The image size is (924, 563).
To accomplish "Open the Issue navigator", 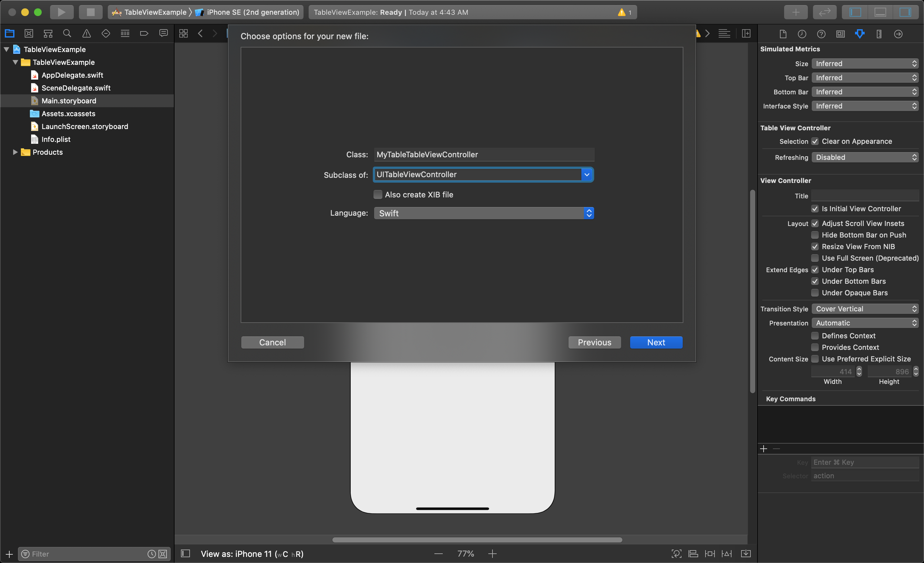I will coord(86,33).
